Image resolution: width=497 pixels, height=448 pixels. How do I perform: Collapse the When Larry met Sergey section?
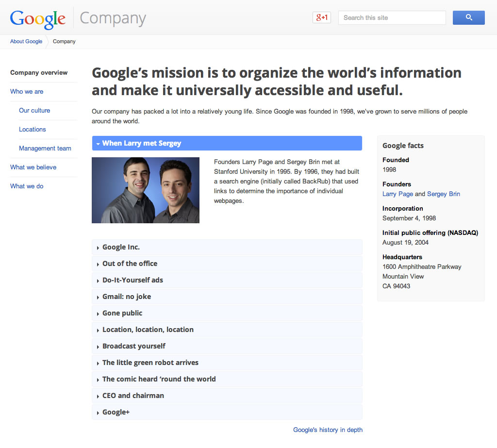227,143
